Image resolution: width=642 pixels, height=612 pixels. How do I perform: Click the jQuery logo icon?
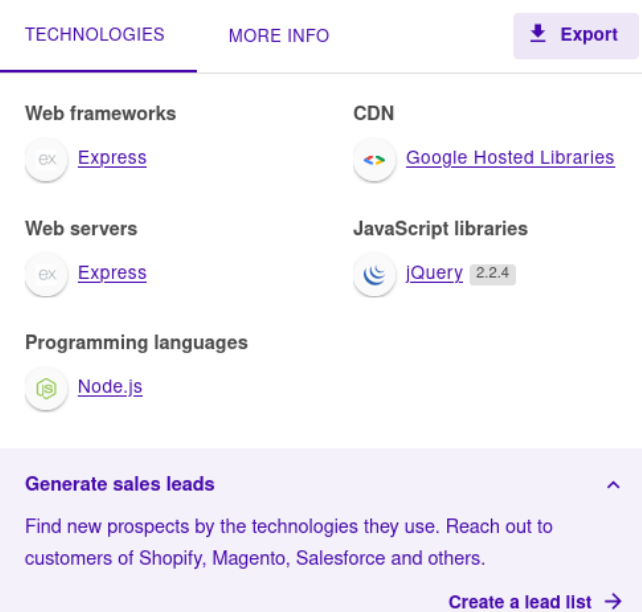click(x=374, y=274)
